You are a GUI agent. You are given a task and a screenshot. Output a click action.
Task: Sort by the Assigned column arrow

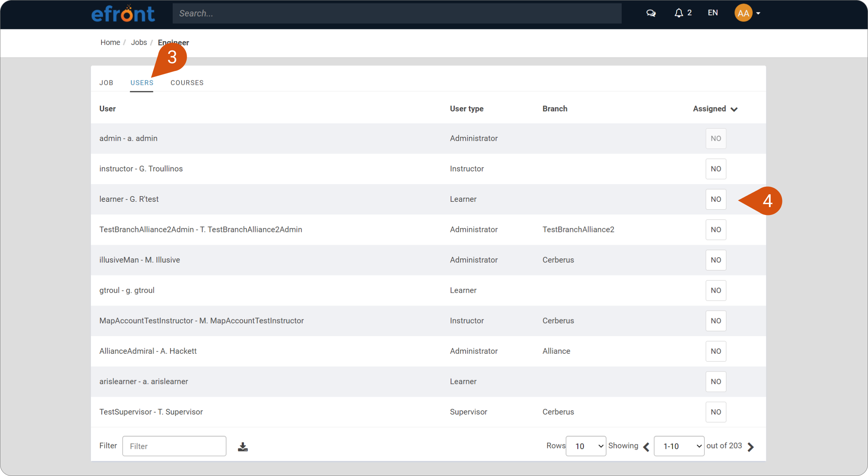point(734,109)
